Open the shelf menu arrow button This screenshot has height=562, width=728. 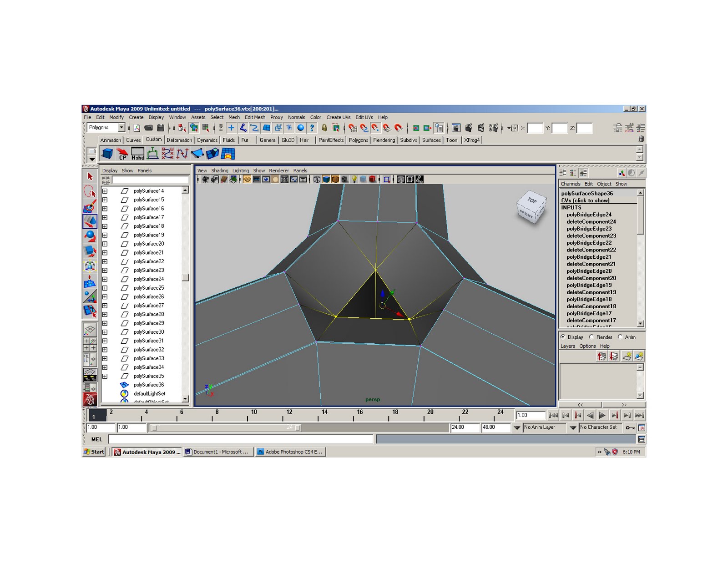coord(92,160)
